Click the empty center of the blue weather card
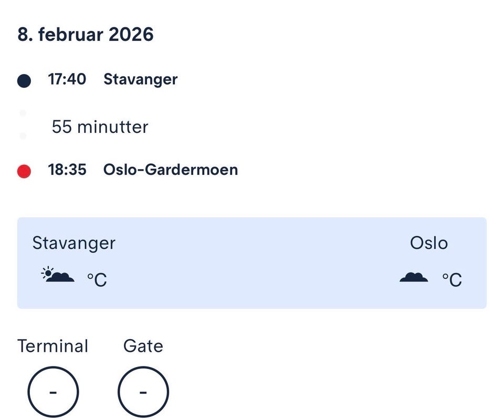 [x=252, y=262]
